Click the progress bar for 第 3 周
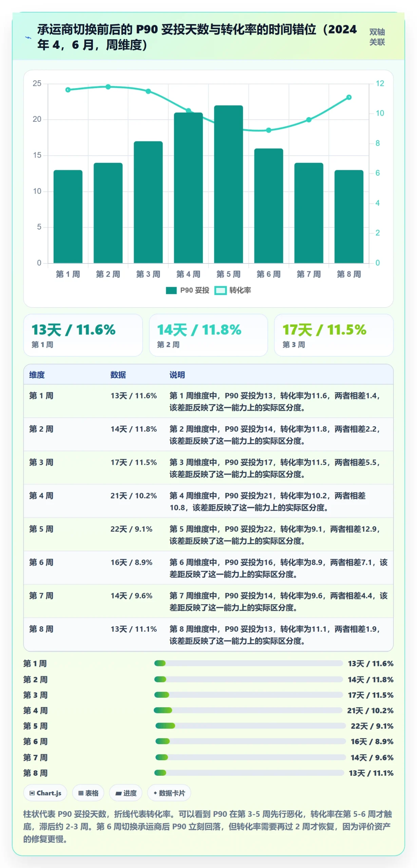The height and width of the screenshot is (868, 417). [248, 695]
